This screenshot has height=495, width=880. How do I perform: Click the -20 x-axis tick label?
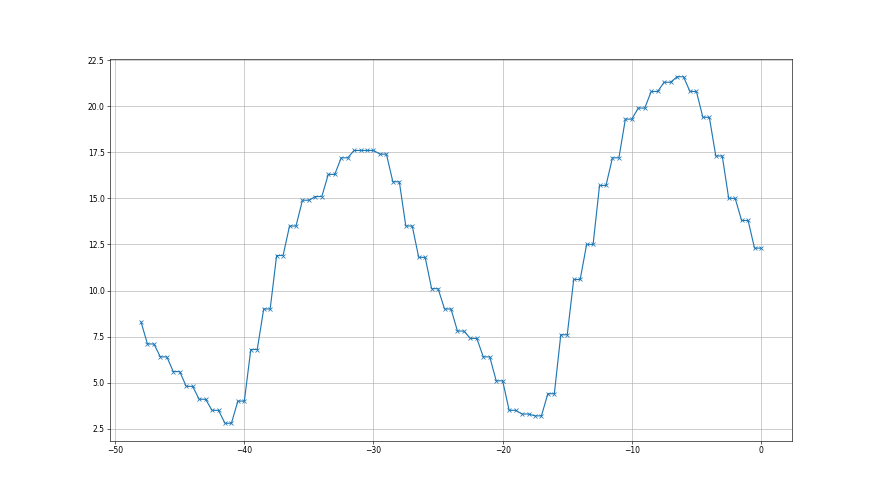502,450
